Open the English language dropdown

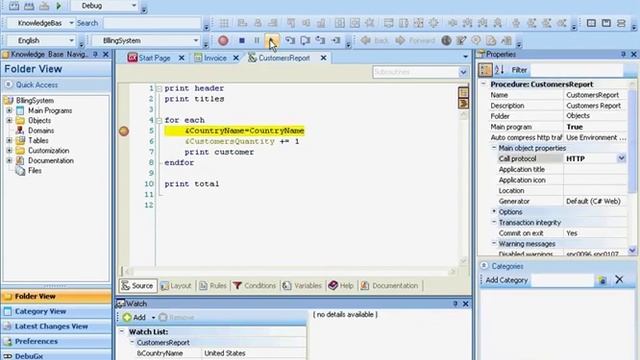click(71, 40)
